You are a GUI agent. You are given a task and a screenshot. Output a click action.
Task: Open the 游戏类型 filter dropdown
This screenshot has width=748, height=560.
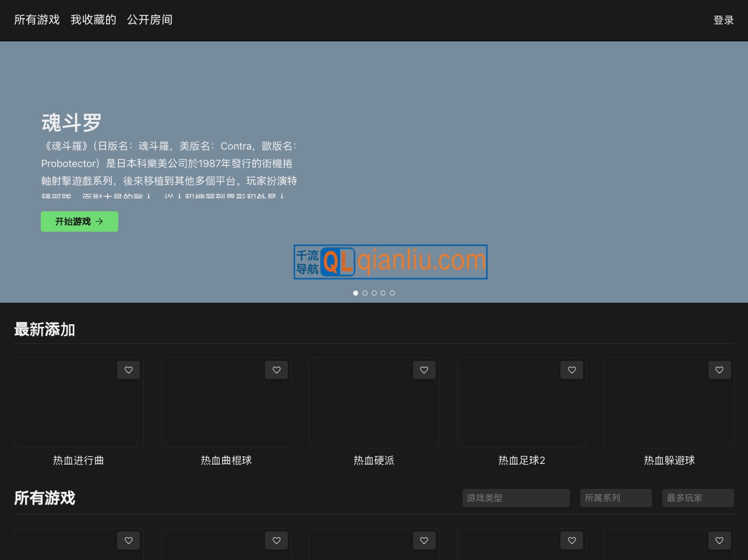click(516, 498)
